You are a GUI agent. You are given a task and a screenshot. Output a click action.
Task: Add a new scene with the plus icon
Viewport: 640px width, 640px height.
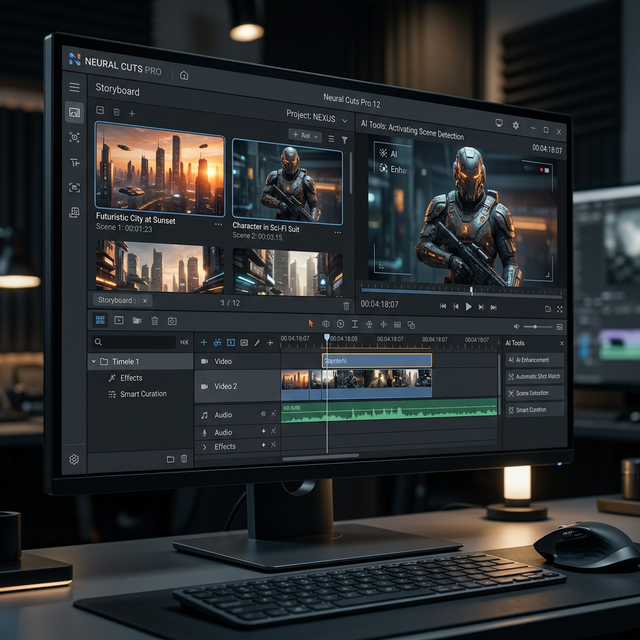pyautogui.click(x=131, y=113)
